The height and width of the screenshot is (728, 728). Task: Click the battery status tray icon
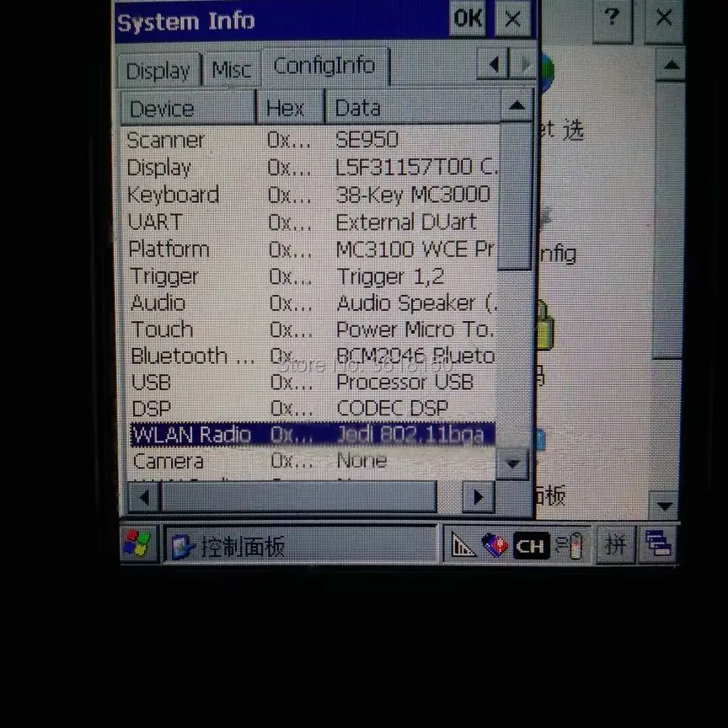coord(570,545)
